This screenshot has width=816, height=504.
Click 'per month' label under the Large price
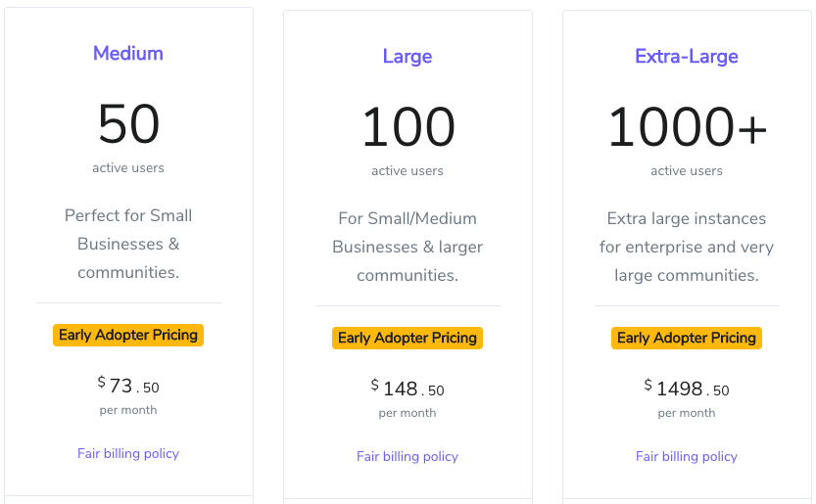pos(408,413)
